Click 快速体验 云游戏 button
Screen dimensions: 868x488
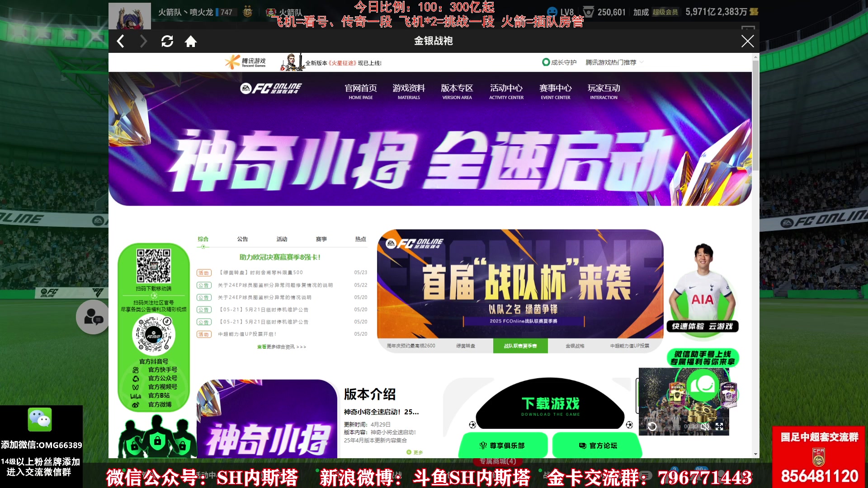[x=702, y=326]
